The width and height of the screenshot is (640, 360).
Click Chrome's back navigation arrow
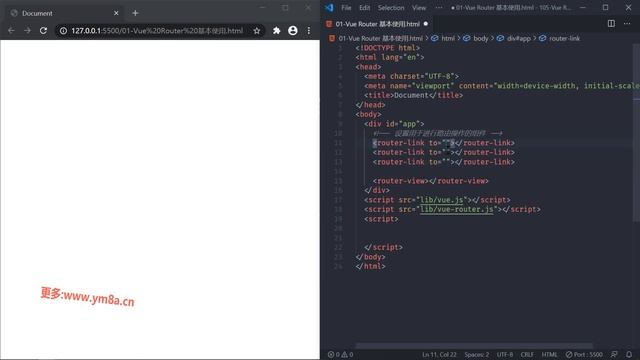coord(11,31)
